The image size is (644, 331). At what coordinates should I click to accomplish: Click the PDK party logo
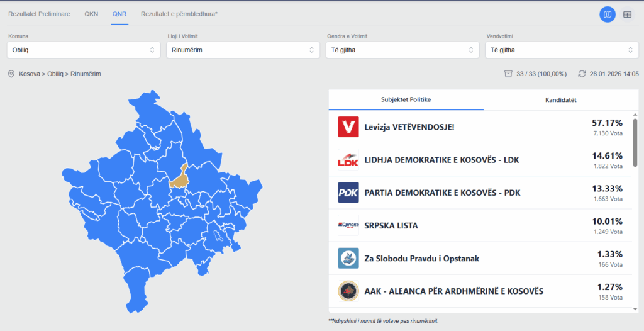point(348,193)
